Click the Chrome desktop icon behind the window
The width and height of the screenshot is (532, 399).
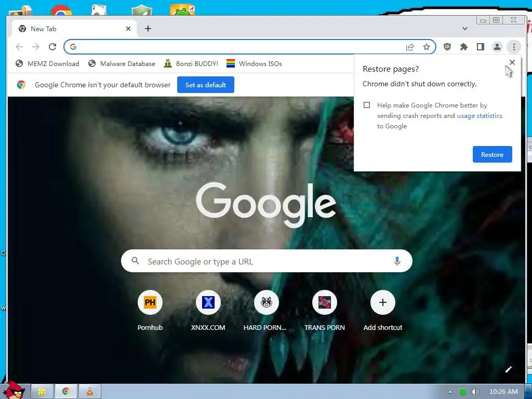(x=61, y=10)
